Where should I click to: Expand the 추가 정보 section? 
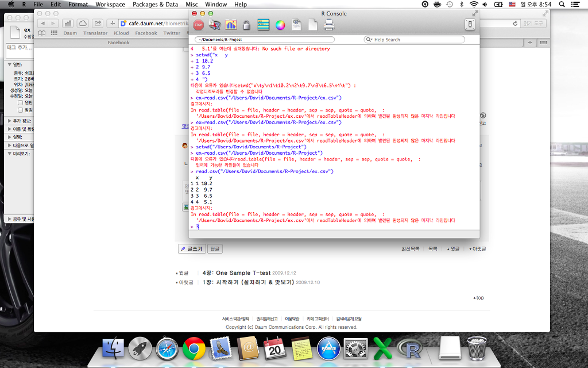(x=9, y=121)
